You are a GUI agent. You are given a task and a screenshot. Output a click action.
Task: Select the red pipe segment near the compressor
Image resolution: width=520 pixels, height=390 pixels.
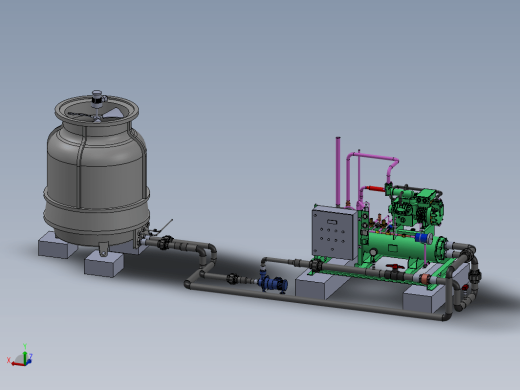click(x=375, y=189)
